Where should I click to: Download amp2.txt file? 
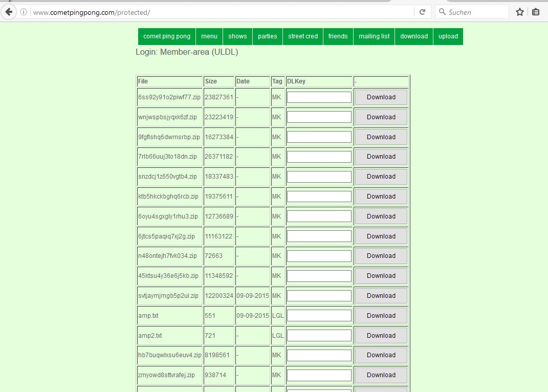(381, 336)
